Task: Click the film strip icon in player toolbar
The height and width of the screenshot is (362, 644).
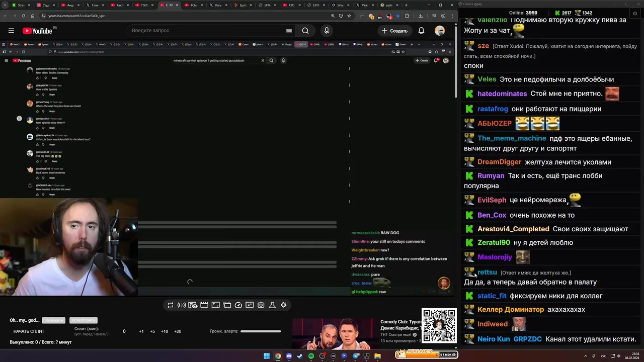Action: click(227, 305)
